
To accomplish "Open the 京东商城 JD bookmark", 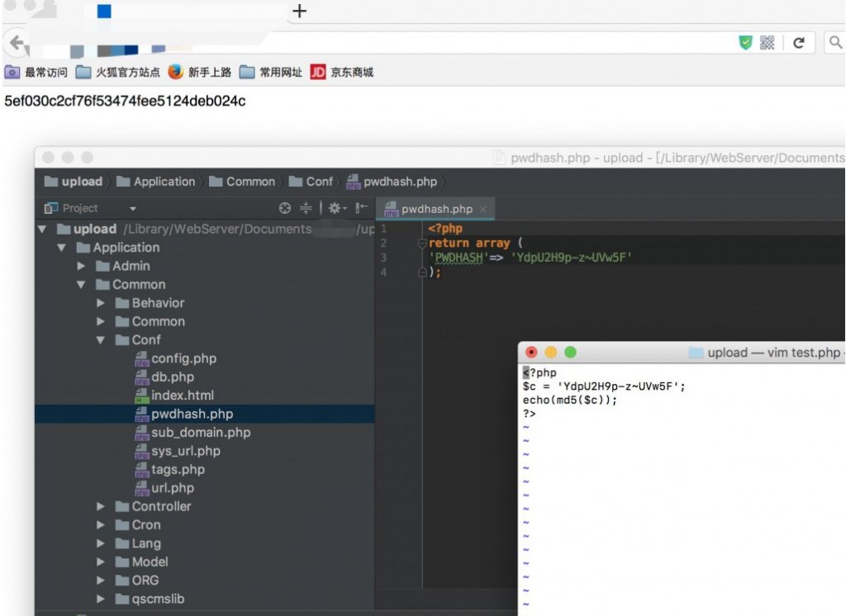I will (342, 72).
